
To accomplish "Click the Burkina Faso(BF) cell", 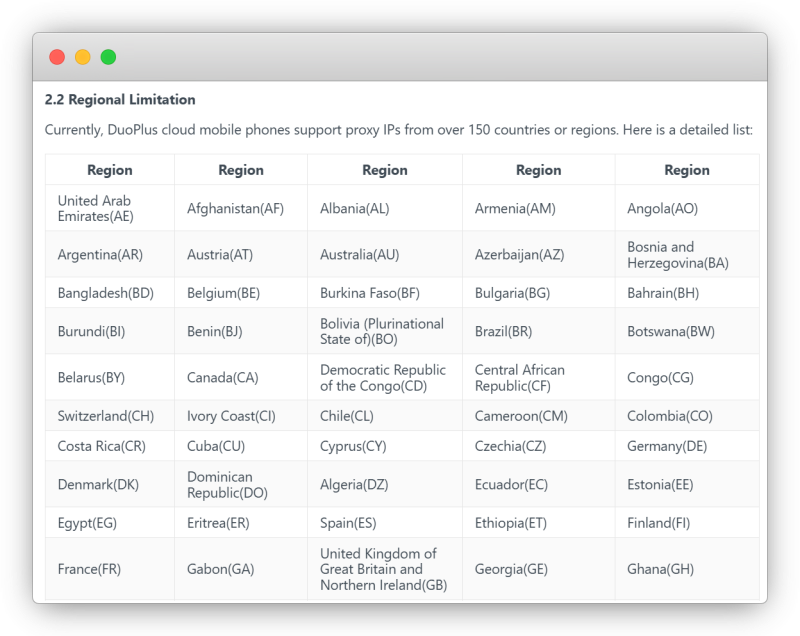I will pos(369,293).
